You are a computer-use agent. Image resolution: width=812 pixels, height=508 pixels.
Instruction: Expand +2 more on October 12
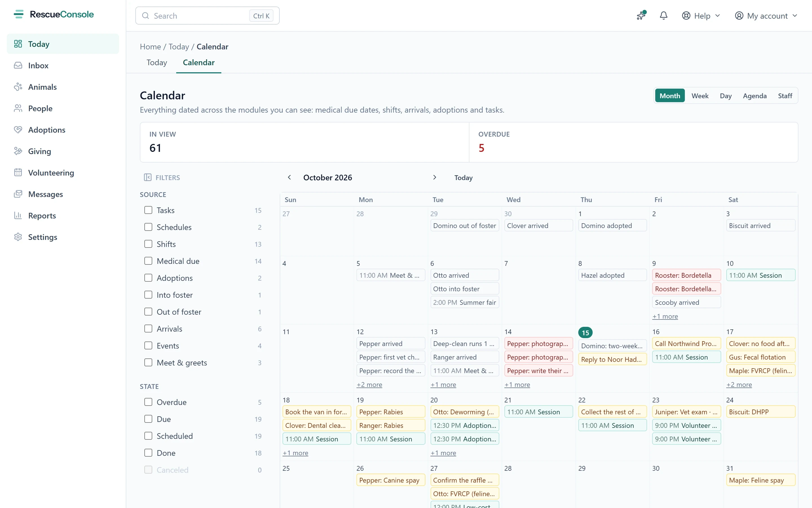click(x=369, y=385)
